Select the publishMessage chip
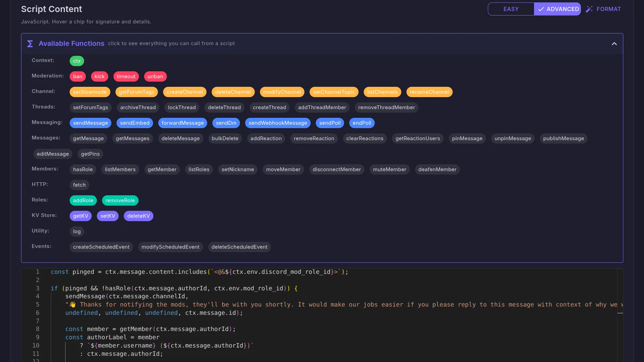This screenshot has height=362, width=644. coord(564,138)
